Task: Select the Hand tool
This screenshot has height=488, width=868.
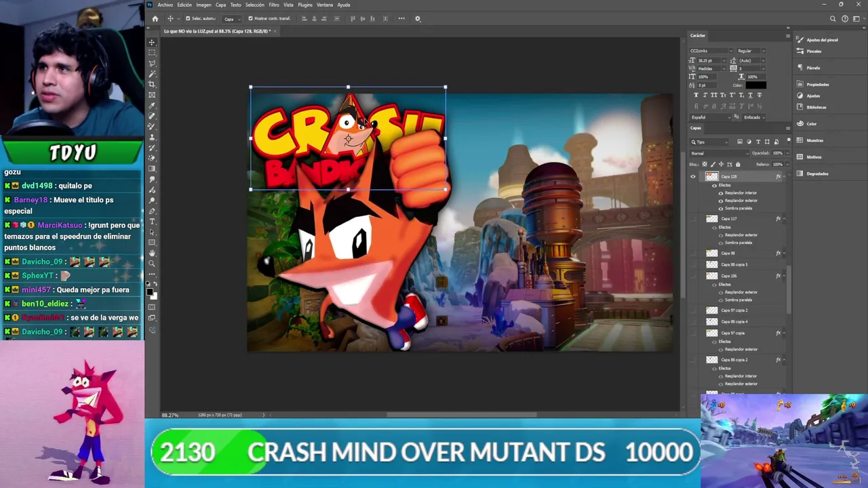Action: pyautogui.click(x=152, y=253)
